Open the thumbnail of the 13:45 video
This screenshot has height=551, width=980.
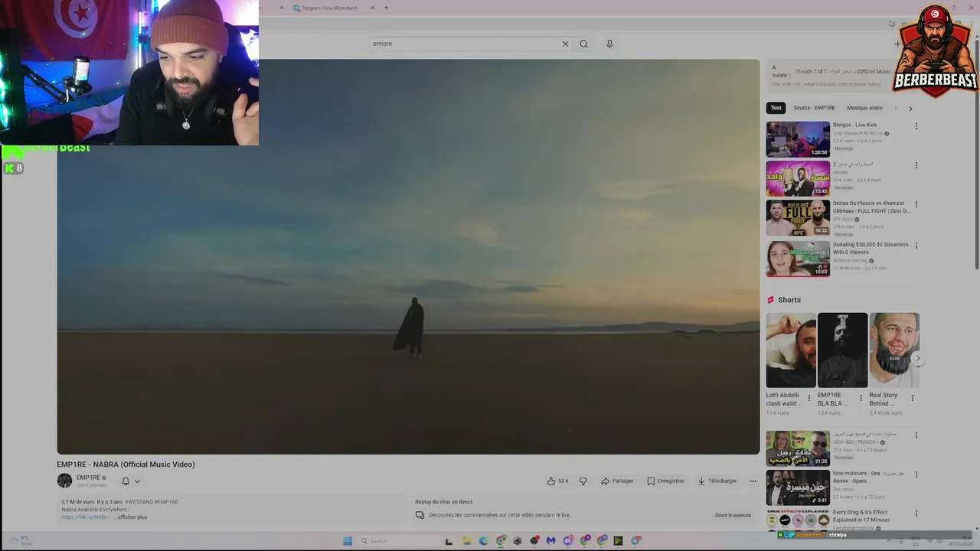click(x=798, y=178)
